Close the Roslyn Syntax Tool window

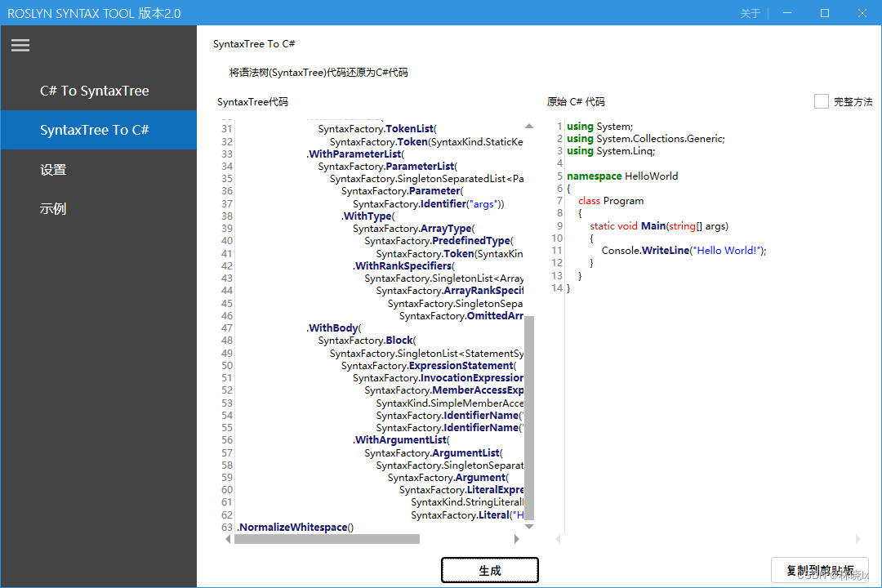coord(862,13)
